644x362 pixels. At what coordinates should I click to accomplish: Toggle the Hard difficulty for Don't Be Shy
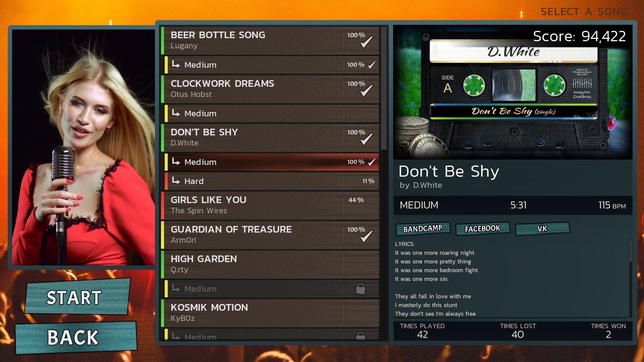pos(272,181)
